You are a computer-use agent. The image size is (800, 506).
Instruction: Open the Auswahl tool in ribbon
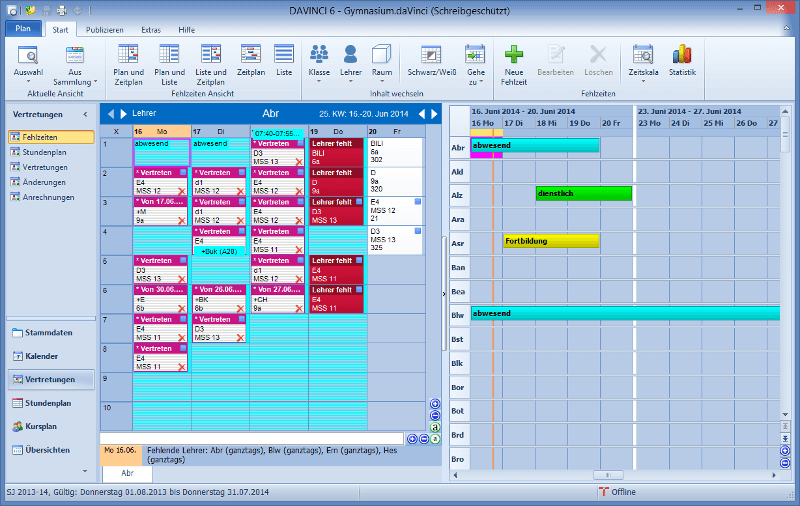[x=28, y=65]
